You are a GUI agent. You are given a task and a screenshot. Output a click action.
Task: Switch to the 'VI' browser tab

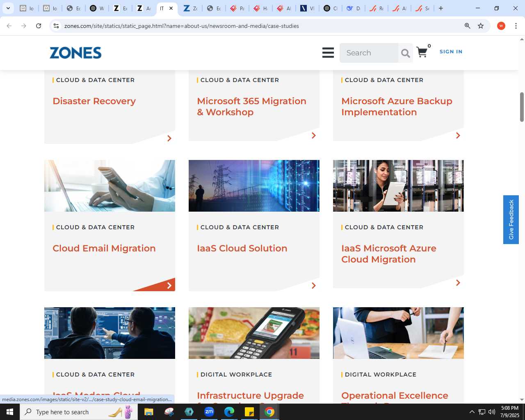click(308, 8)
